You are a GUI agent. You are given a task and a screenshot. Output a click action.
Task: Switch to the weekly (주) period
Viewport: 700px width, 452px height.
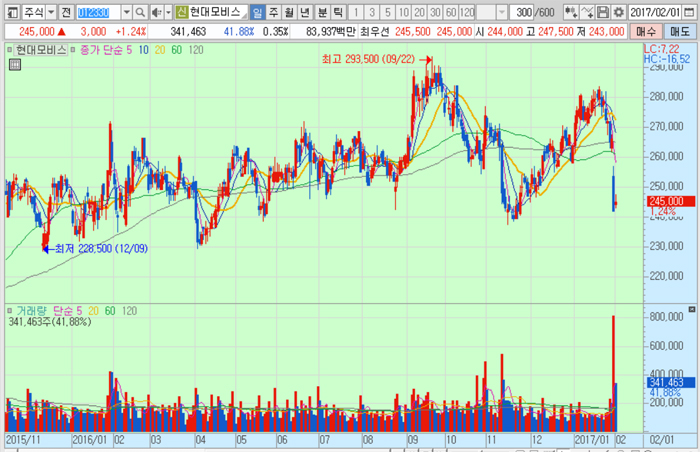pos(274,12)
